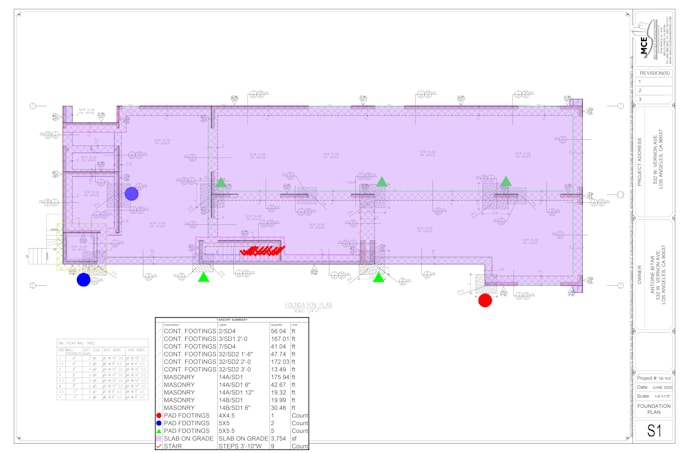This screenshot has height=453, width=680.
Task: Click the red checkmark legend icon for STAIR
Action: pyautogui.click(x=159, y=446)
